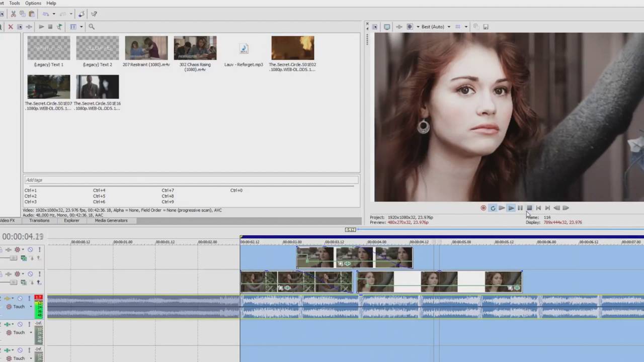Adjust the top video track level slider
Screen dimensions: 644x362
pyautogui.click(x=13, y=258)
